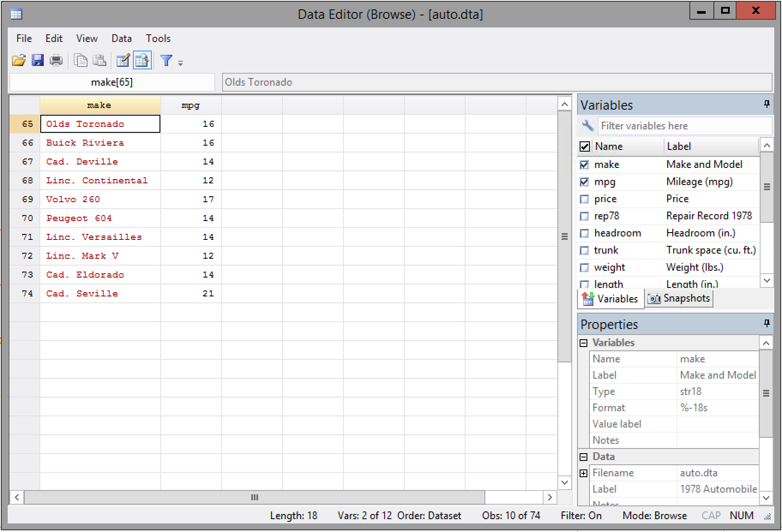
Task: Pin the Properties panel
Action: (767, 323)
